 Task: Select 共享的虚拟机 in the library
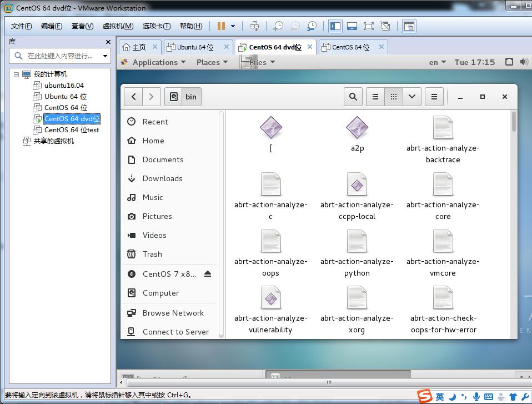pos(48,141)
